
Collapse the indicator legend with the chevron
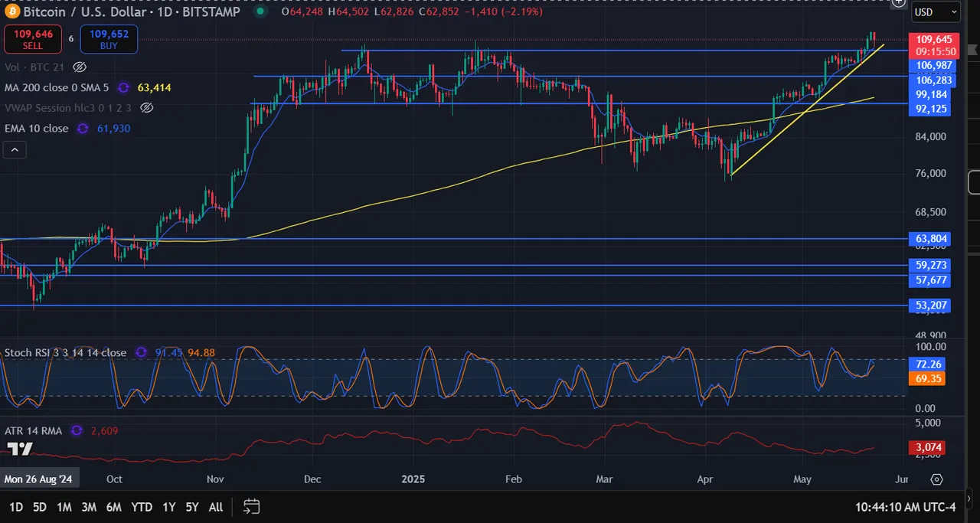pos(15,149)
